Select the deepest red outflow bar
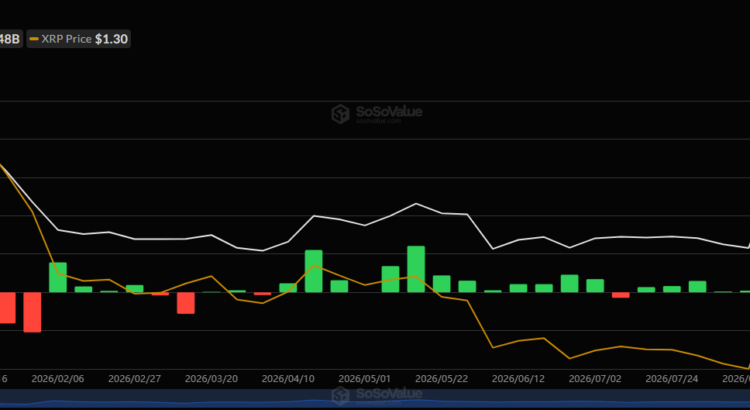Viewport: 750px width, 410px height. click(x=32, y=312)
